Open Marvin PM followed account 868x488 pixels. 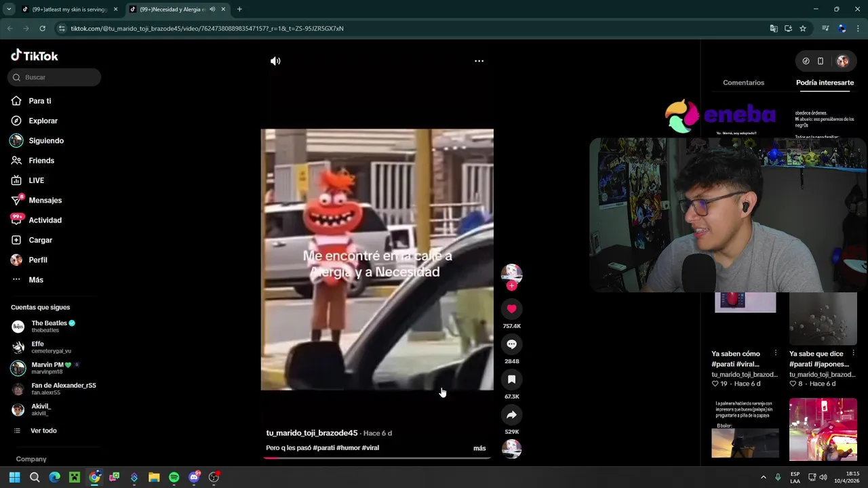(x=53, y=368)
